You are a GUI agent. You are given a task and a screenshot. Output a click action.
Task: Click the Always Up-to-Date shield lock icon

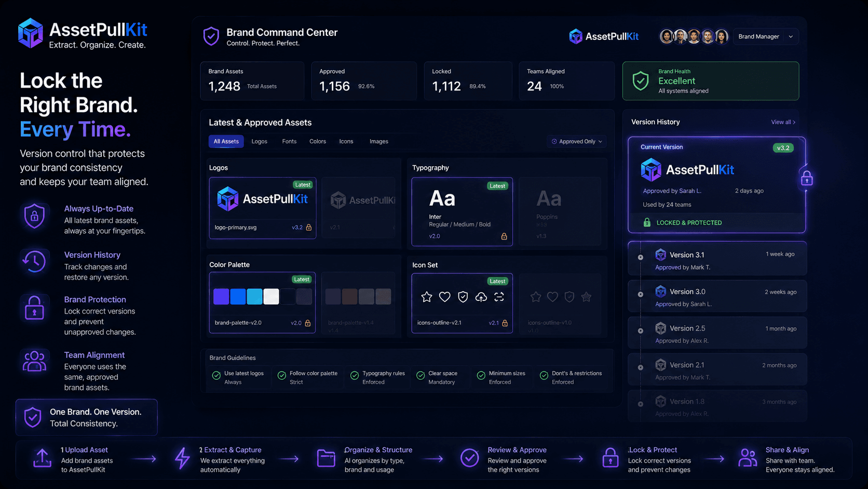pos(34,216)
